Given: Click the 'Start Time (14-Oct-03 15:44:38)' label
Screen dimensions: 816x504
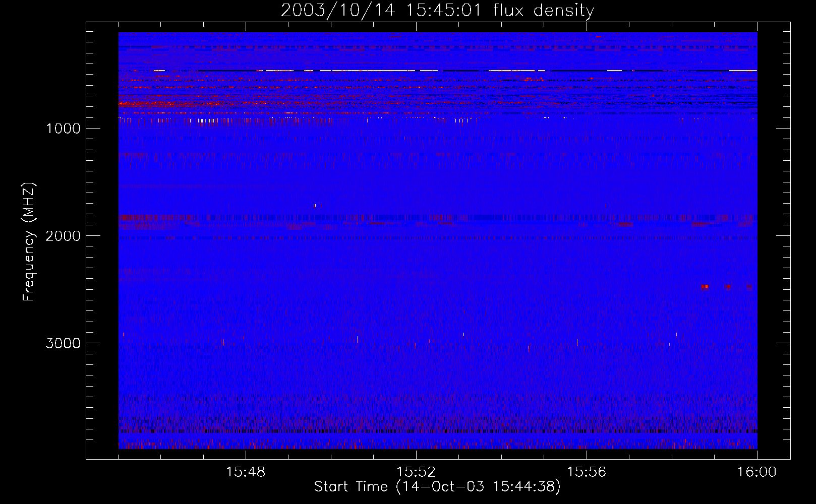Looking at the screenshot, I should (x=437, y=487).
